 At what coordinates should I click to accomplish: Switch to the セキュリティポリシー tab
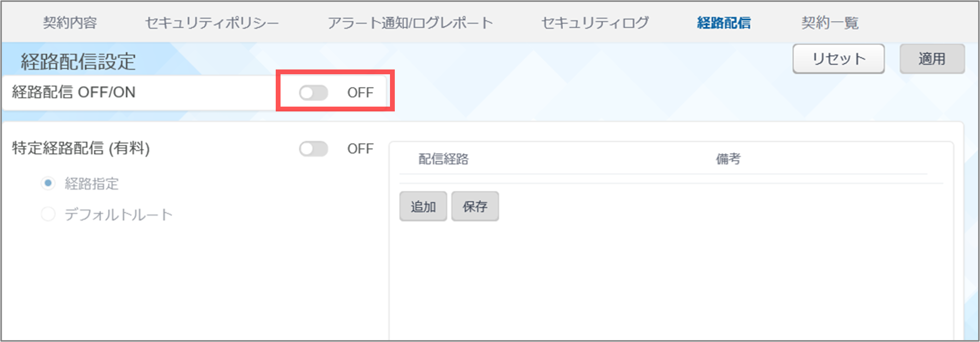point(212,23)
